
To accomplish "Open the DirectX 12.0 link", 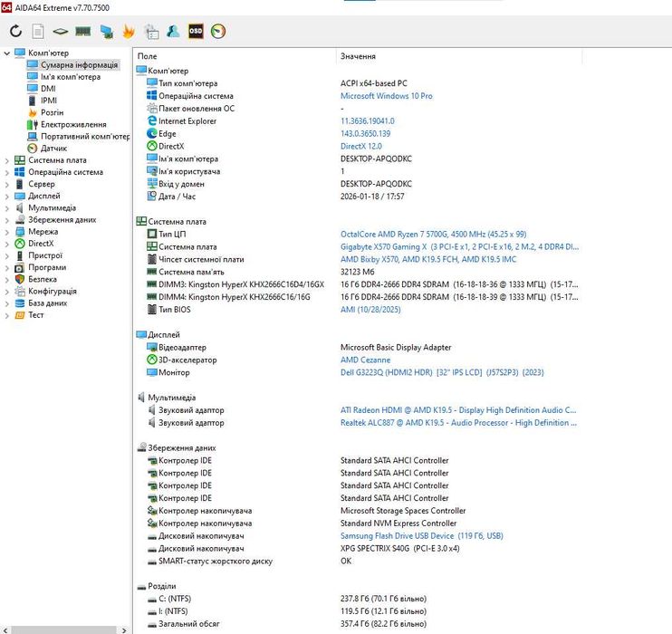I will pos(360,146).
